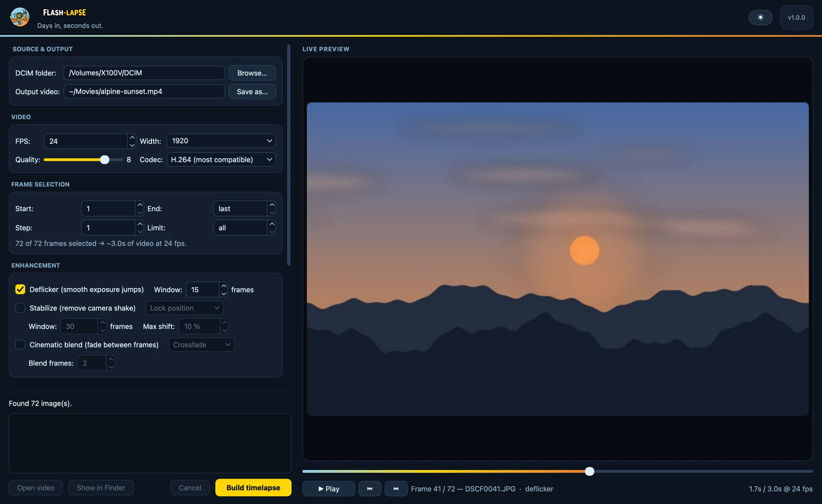Image resolution: width=822 pixels, height=504 pixels.
Task: Open the Width dropdown
Action: coord(221,140)
